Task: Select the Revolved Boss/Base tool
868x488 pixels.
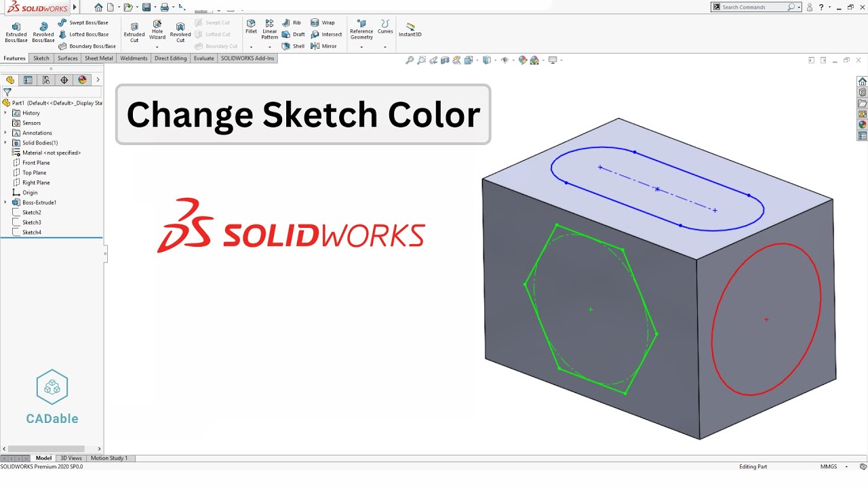Action: tap(43, 33)
